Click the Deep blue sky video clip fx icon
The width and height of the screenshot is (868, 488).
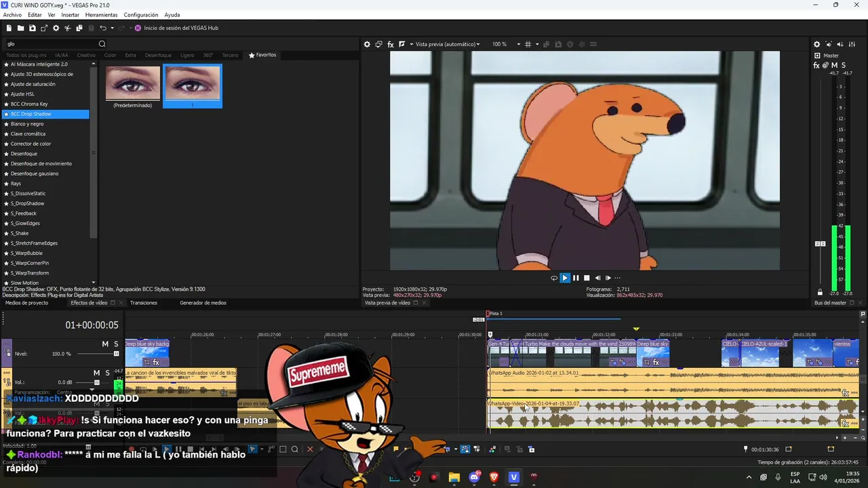pos(656,363)
